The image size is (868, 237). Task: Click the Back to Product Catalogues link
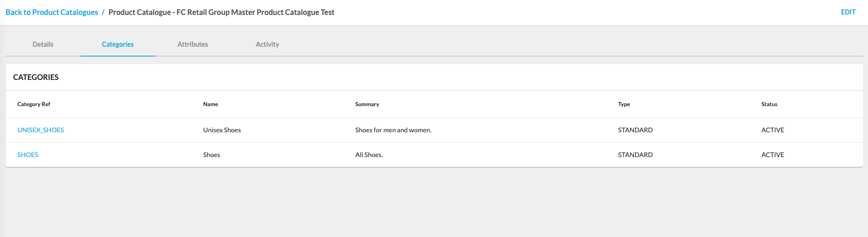(51, 12)
